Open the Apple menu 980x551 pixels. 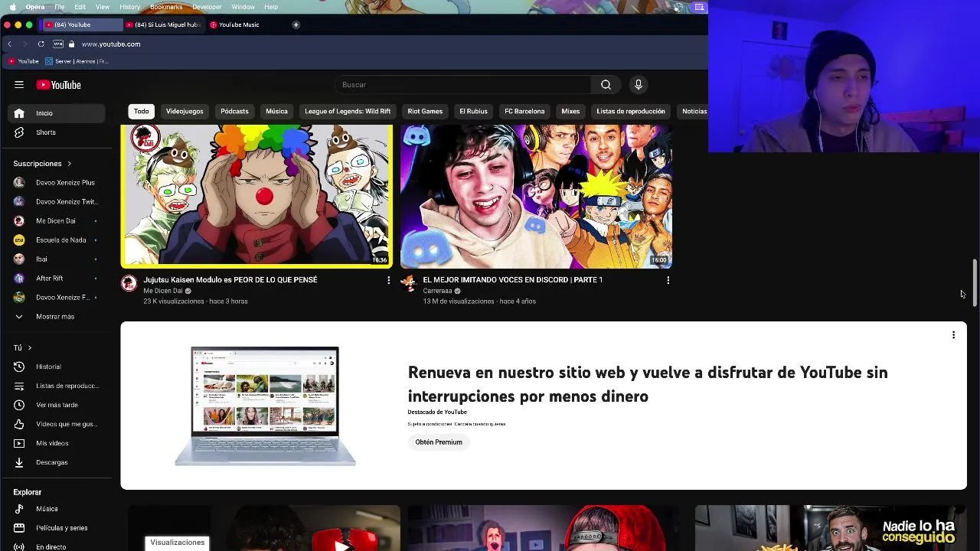pyautogui.click(x=12, y=7)
